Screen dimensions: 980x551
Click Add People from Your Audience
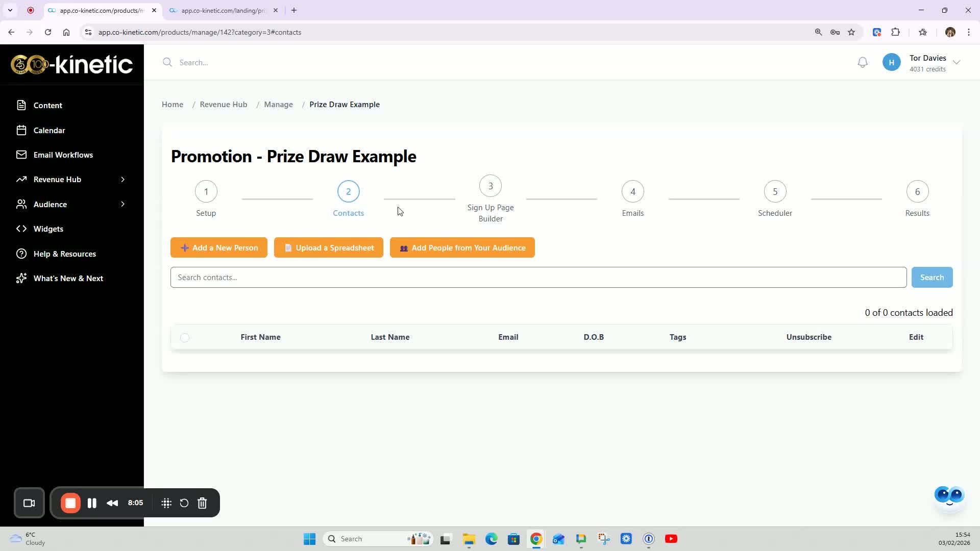462,248
